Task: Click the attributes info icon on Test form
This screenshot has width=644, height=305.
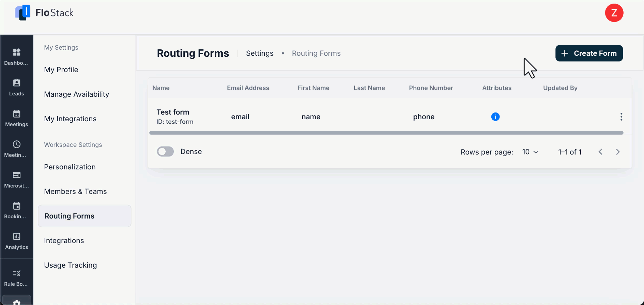Action: click(496, 117)
